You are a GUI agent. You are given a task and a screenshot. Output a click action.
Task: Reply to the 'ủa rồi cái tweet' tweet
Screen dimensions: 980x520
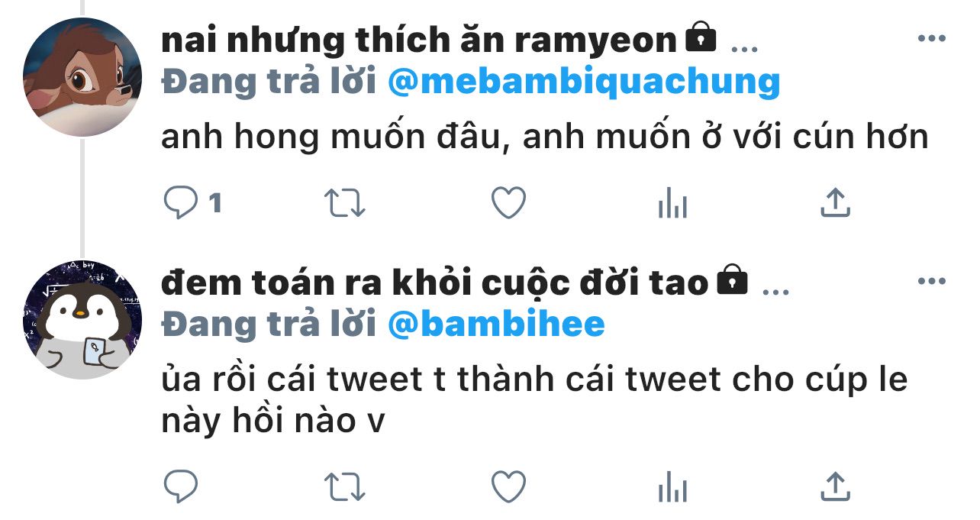tap(182, 486)
